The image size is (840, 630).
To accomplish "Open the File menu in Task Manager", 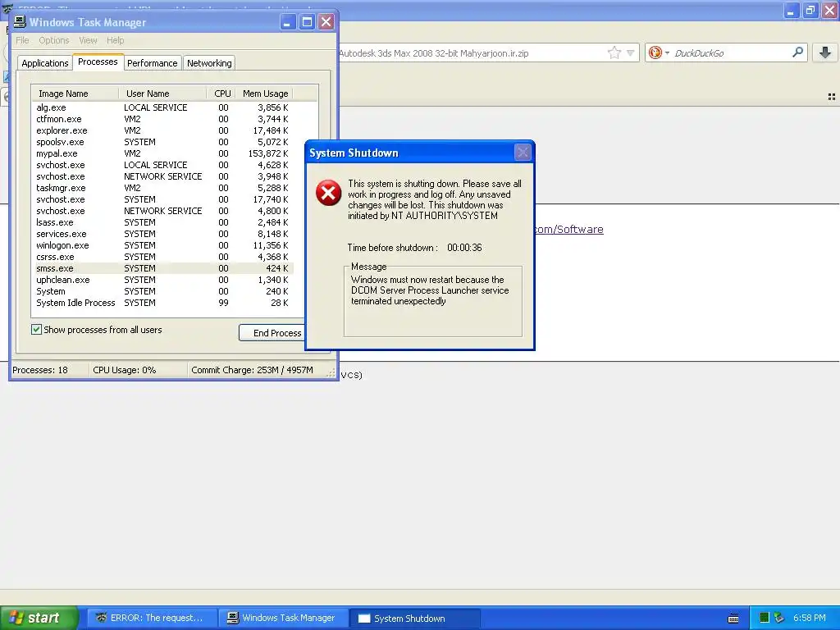I will pyautogui.click(x=22, y=40).
